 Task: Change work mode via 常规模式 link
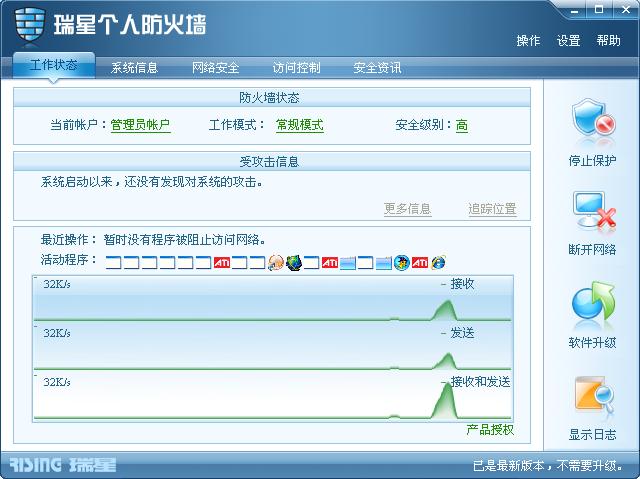point(300,125)
